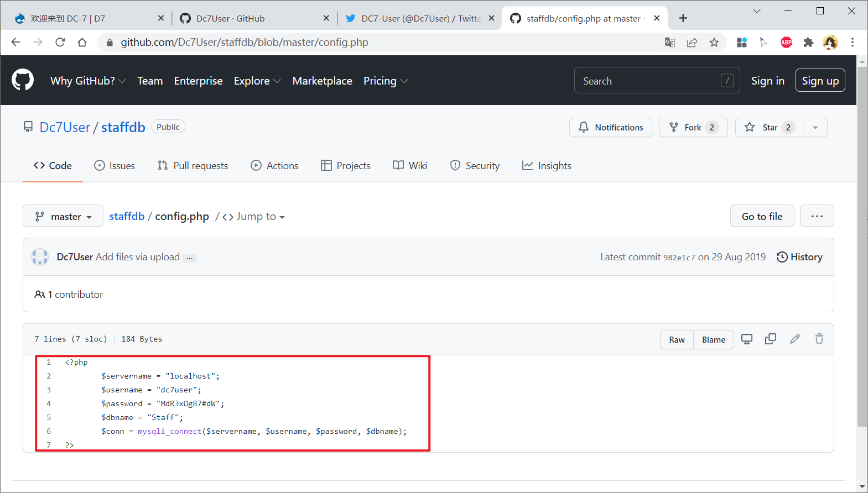868x493 pixels.
Task: Open the more file options ellipsis
Action: coord(817,216)
